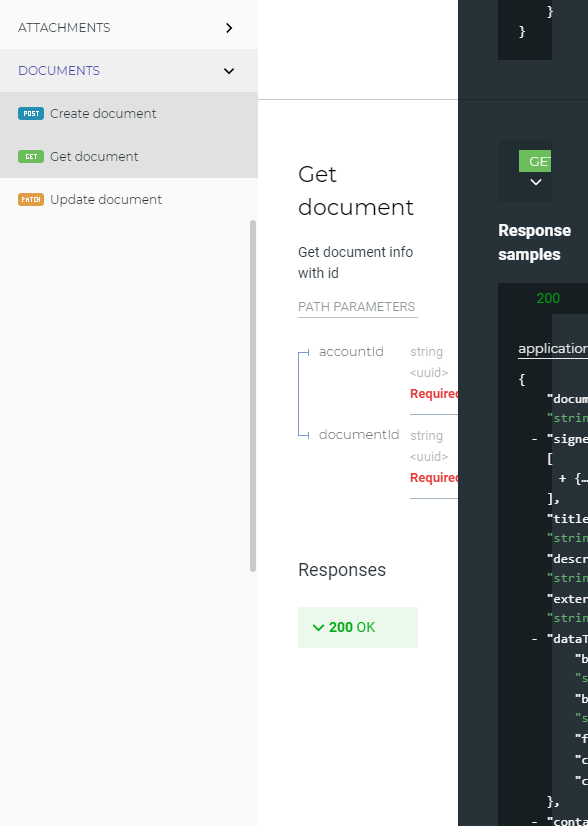Image resolution: width=588 pixels, height=826 pixels.
Task: Click the sidebar vertical scrollbar
Action: [253, 396]
